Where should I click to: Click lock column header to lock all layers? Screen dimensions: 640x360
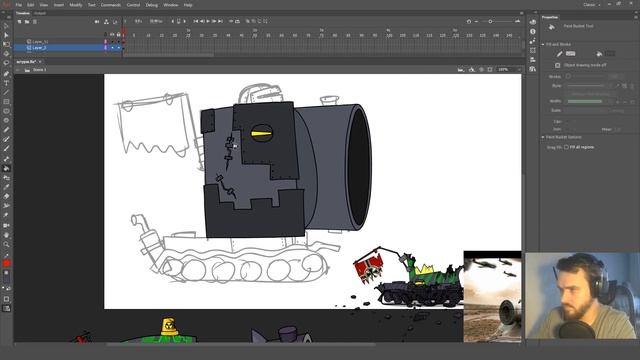(x=118, y=34)
